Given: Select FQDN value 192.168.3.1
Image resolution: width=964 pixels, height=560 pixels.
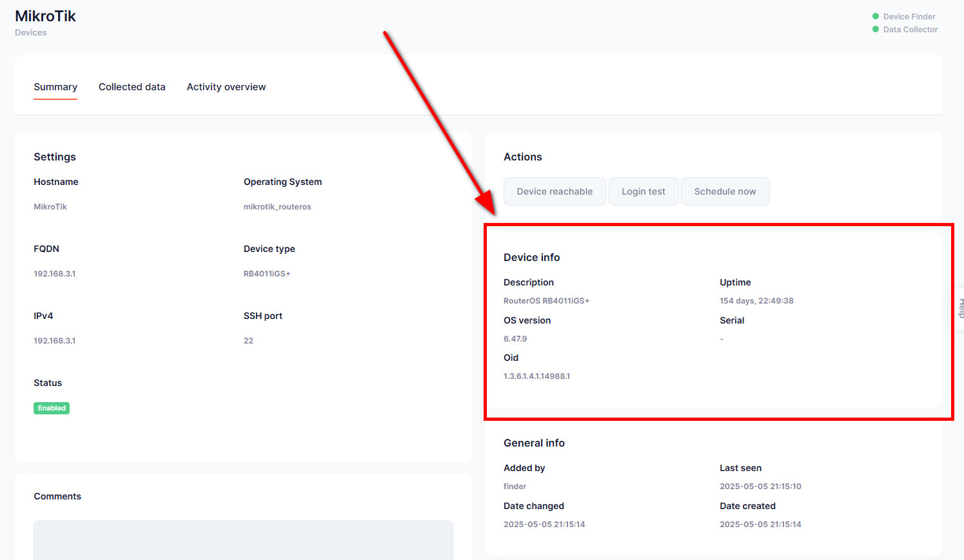Looking at the screenshot, I should [55, 274].
